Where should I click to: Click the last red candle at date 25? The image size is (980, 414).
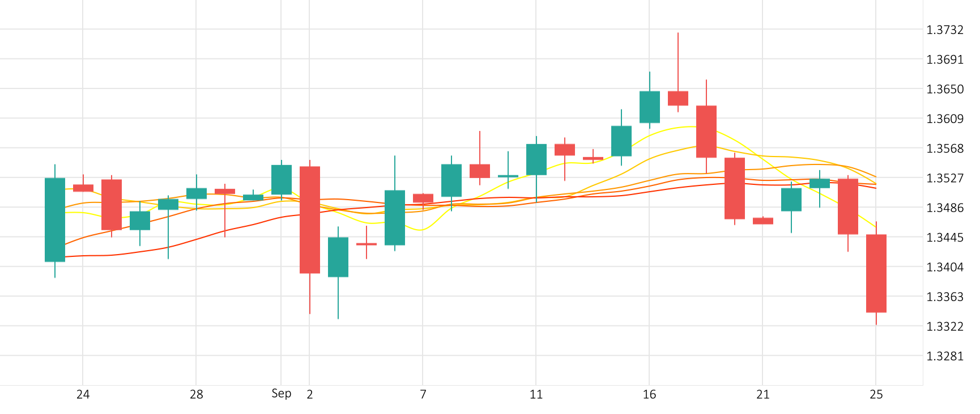coord(876,273)
